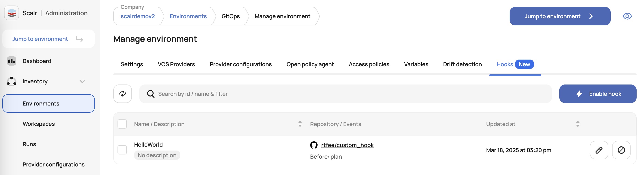Disable the HelloWorld hook with the ban icon

(621, 150)
